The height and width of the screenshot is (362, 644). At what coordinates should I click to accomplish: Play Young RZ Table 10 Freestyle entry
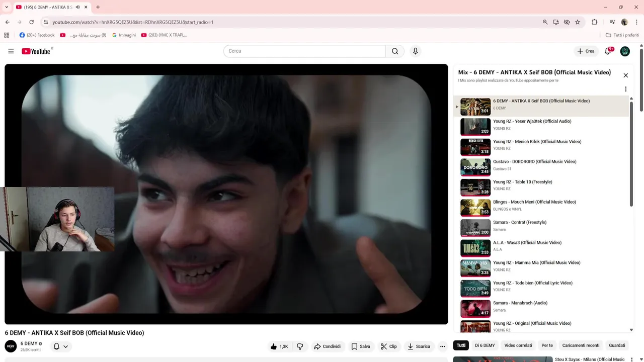click(x=541, y=187)
